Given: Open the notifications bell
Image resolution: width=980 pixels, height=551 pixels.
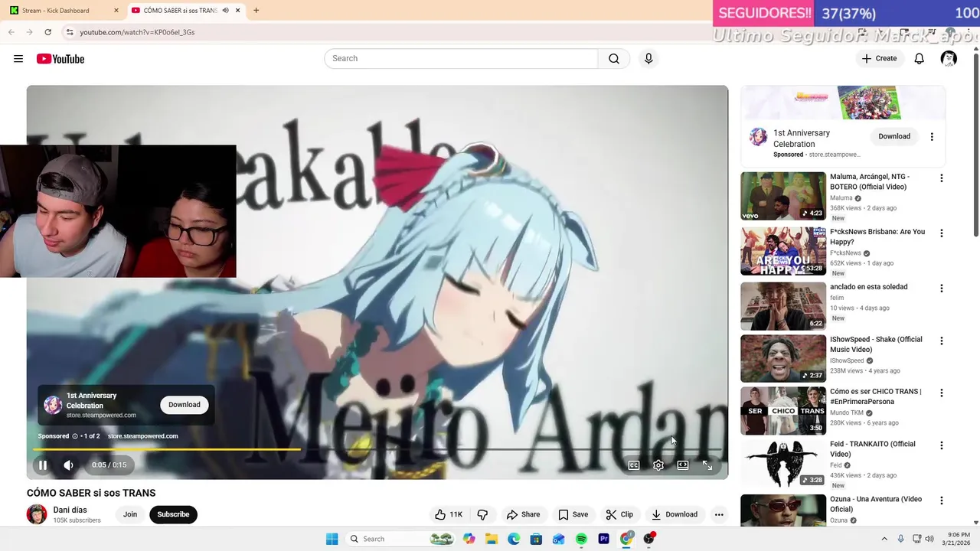Looking at the screenshot, I should coord(920,59).
